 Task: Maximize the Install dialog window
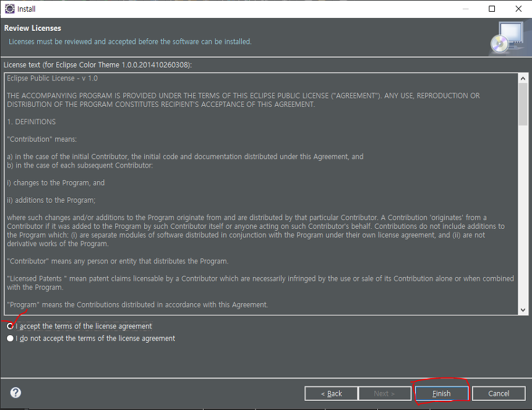click(x=492, y=9)
